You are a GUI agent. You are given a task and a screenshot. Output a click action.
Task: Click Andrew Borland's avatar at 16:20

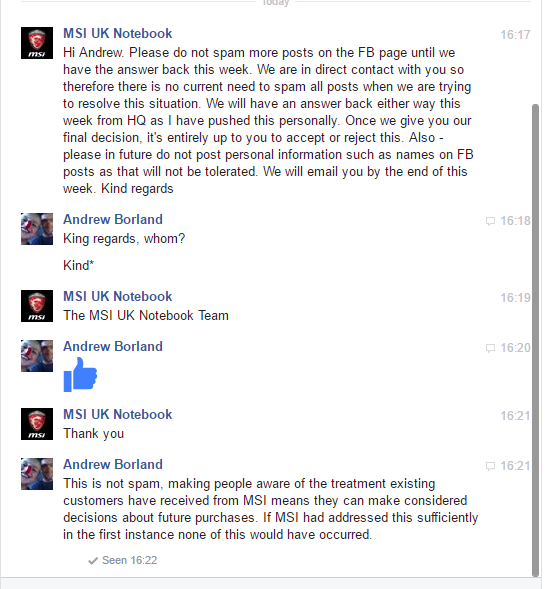(x=37, y=356)
